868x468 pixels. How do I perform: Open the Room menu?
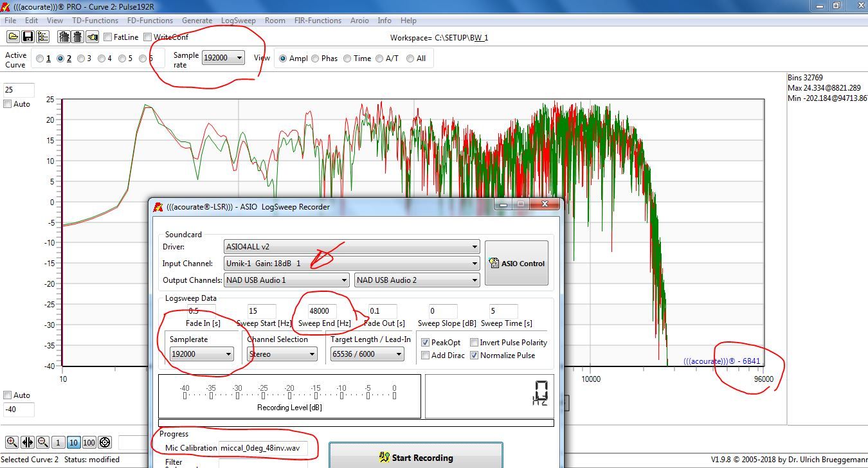tap(275, 21)
